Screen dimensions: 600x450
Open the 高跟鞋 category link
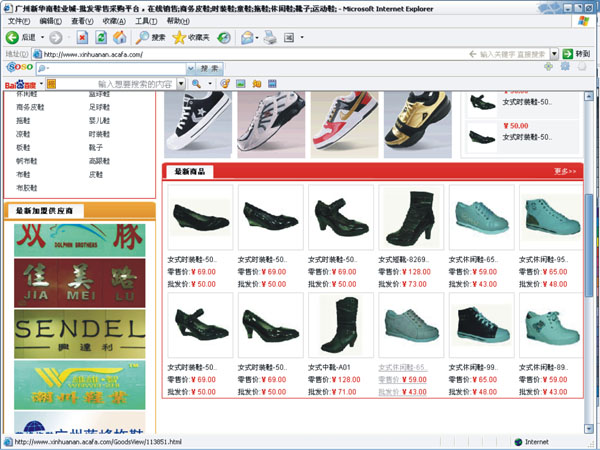[x=99, y=161]
